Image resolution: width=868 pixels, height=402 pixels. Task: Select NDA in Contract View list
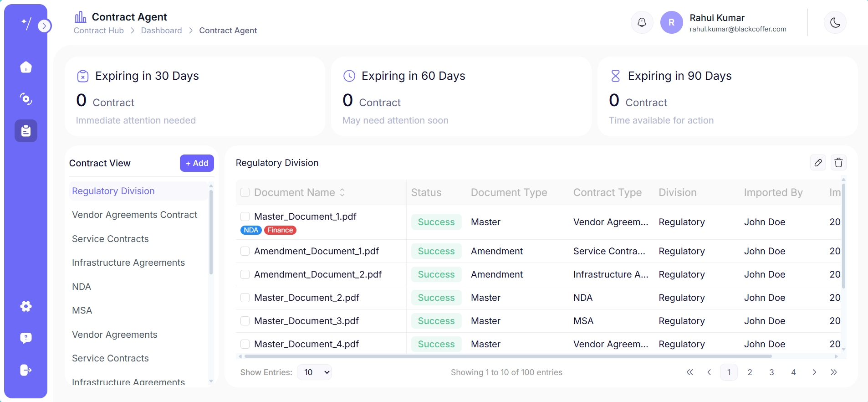point(82,287)
